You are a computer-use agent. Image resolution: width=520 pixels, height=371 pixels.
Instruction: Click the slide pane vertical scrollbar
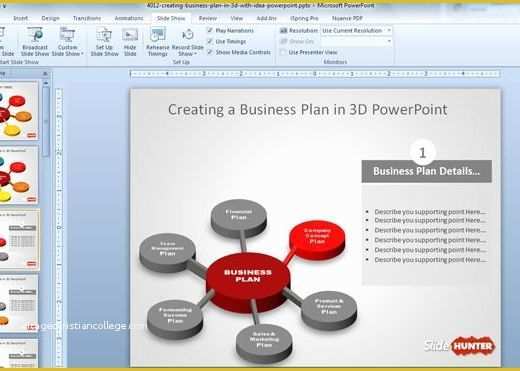tap(46, 122)
